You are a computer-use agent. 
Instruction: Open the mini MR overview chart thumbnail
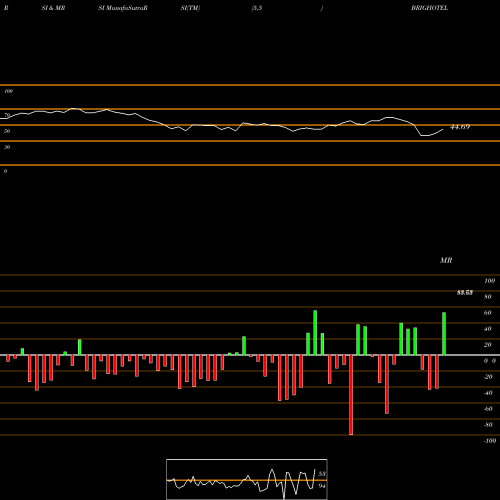coord(247,479)
